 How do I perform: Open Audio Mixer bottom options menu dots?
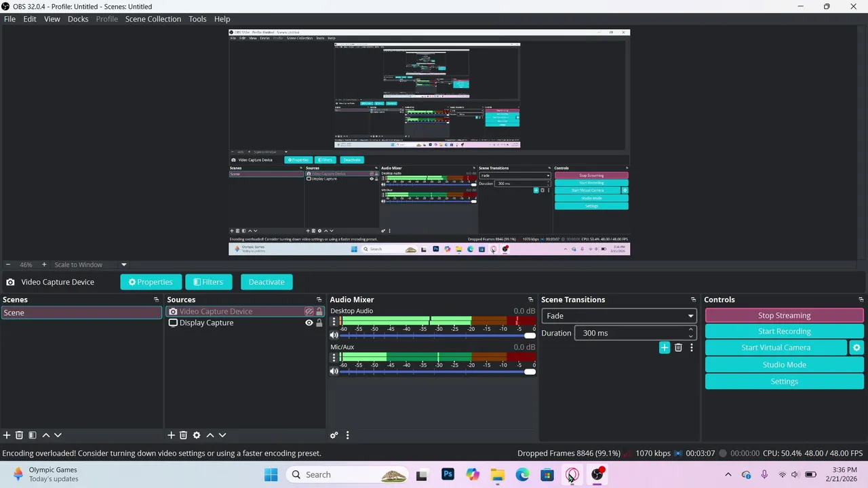tap(348, 435)
